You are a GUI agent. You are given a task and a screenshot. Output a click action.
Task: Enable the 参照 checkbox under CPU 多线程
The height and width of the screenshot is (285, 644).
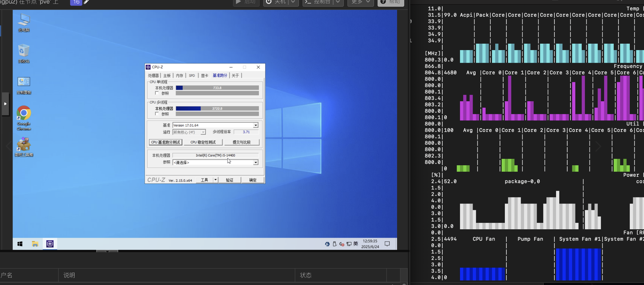click(x=157, y=114)
